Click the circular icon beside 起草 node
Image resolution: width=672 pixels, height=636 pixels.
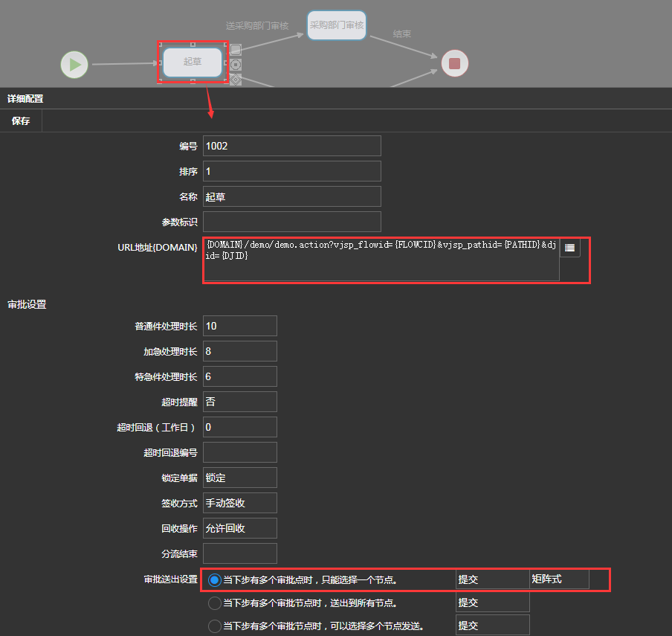point(236,65)
